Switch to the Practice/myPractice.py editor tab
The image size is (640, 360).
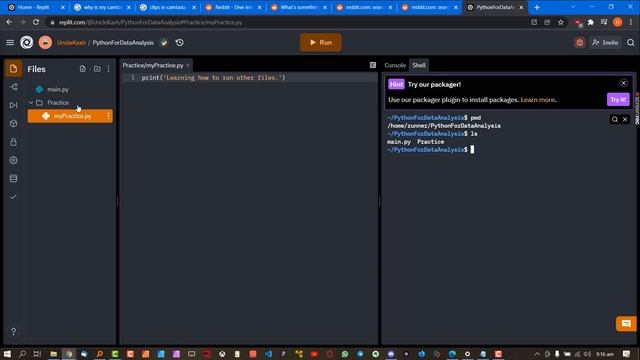(x=153, y=65)
